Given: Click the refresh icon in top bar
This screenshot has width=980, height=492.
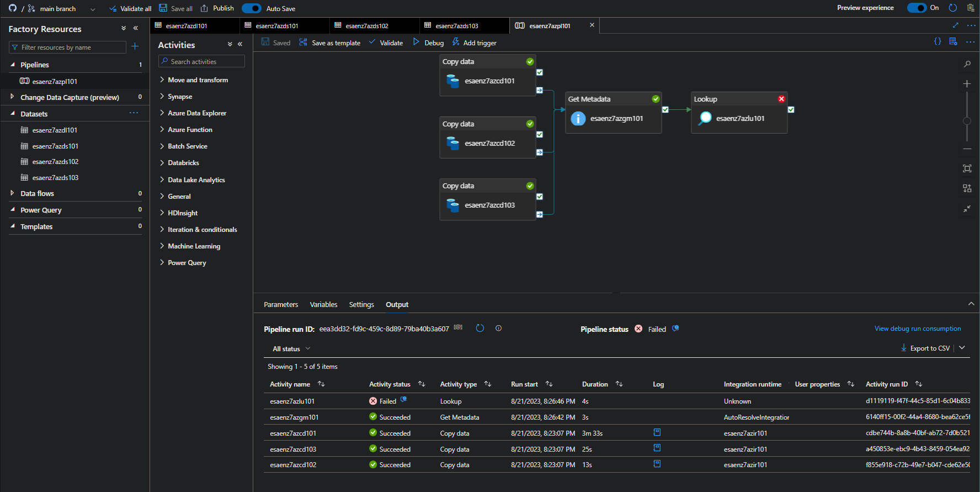Looking at the screenshot, I should click(952, 8).
